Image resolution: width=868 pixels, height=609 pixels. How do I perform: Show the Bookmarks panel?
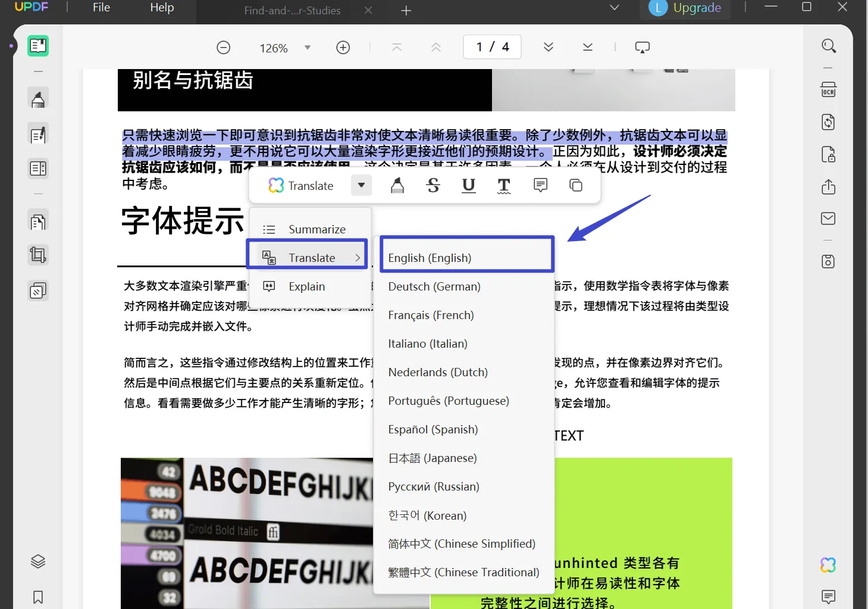click(x=38, y=597)
